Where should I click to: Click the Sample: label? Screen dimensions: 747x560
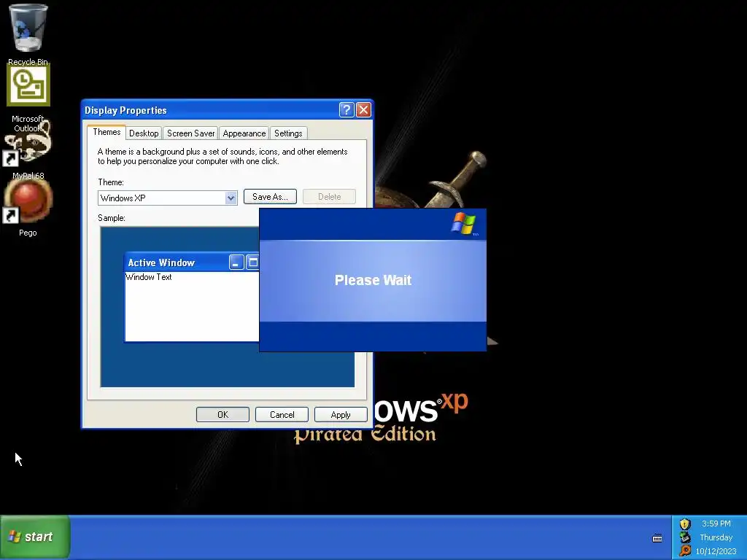coord(112,218)
